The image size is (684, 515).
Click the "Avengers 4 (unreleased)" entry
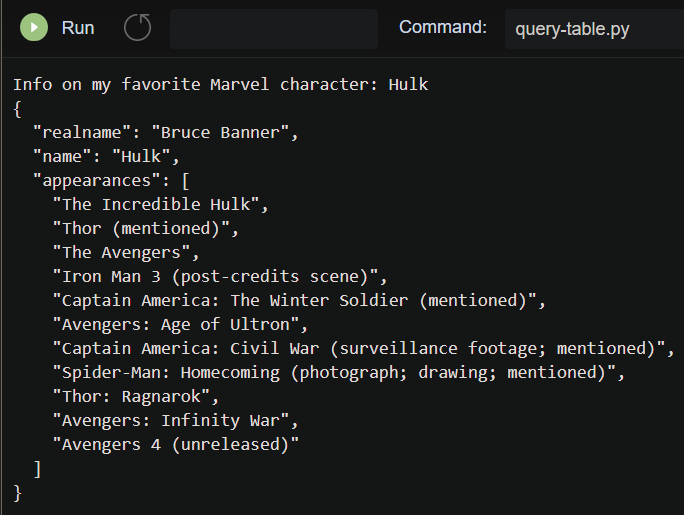pos(175,444)
